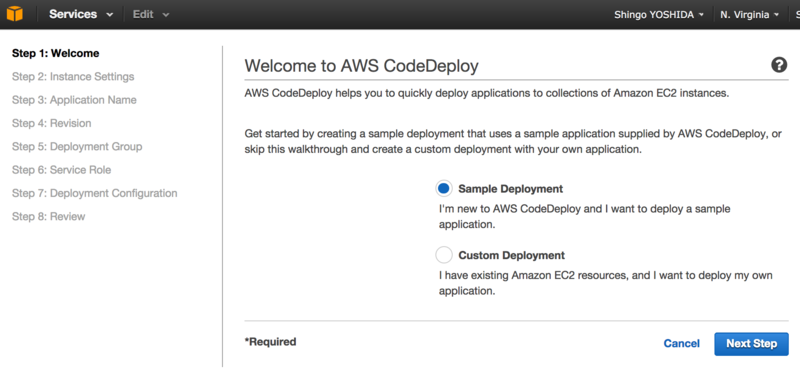Go to Step 5: Deployment Group
This screenshot has width=800, height=374.
click(x=77, y=147)
